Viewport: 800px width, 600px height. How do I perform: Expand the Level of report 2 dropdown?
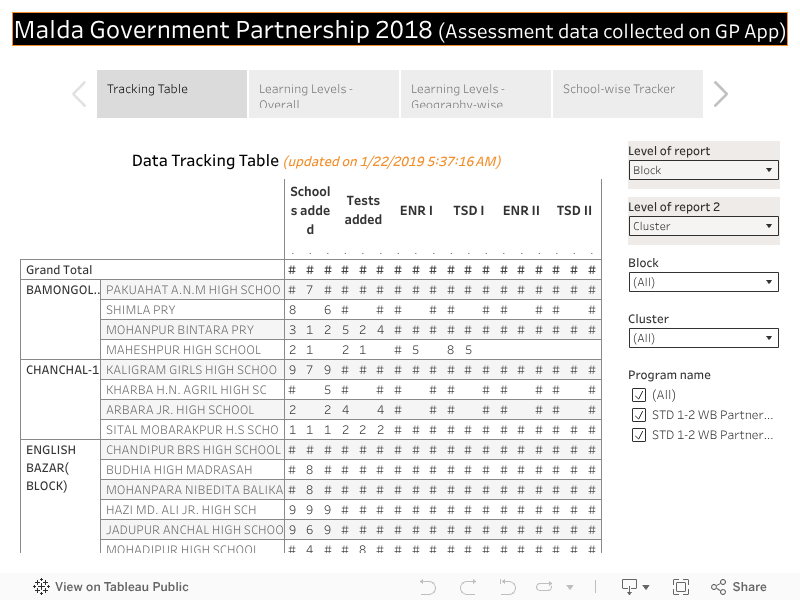point(703,226)
